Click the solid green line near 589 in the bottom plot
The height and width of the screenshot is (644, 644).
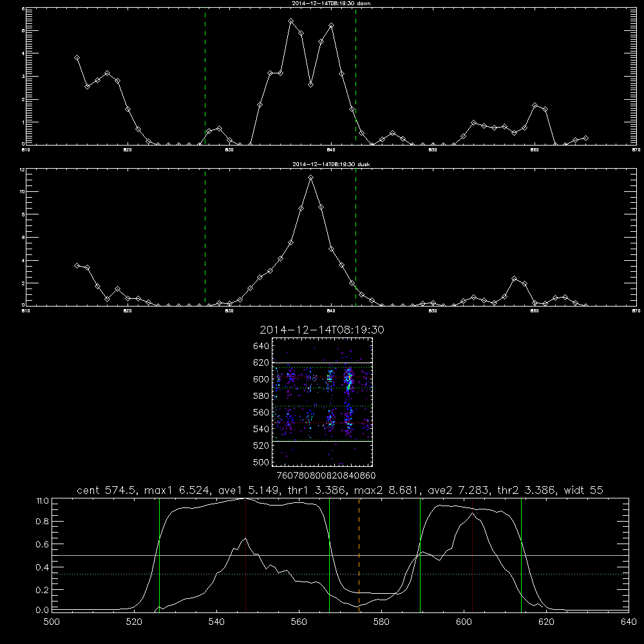[x=420, y=555]
